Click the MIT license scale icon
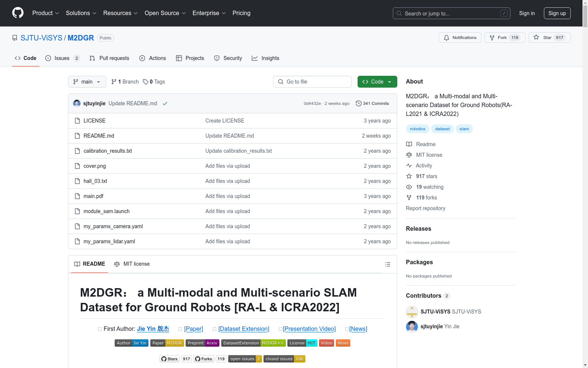The height and width of the screenshot is (368, 588). click(x=409, y=155)
